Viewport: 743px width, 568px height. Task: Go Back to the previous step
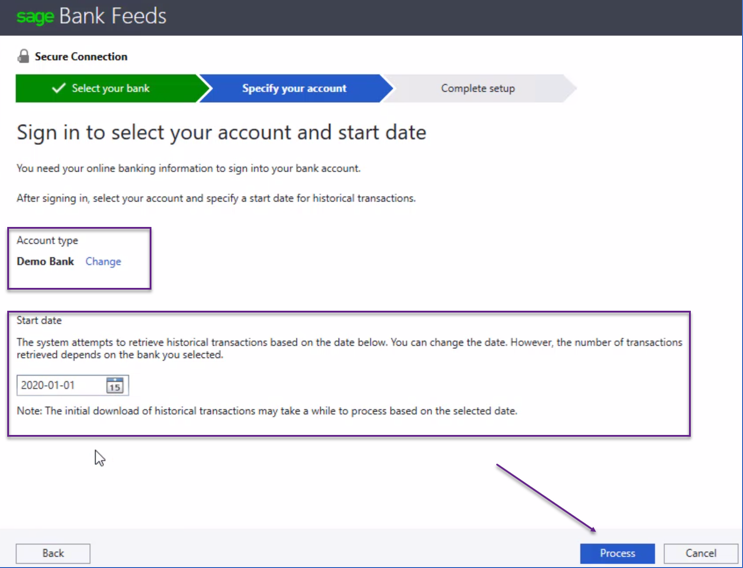(53, 553)
